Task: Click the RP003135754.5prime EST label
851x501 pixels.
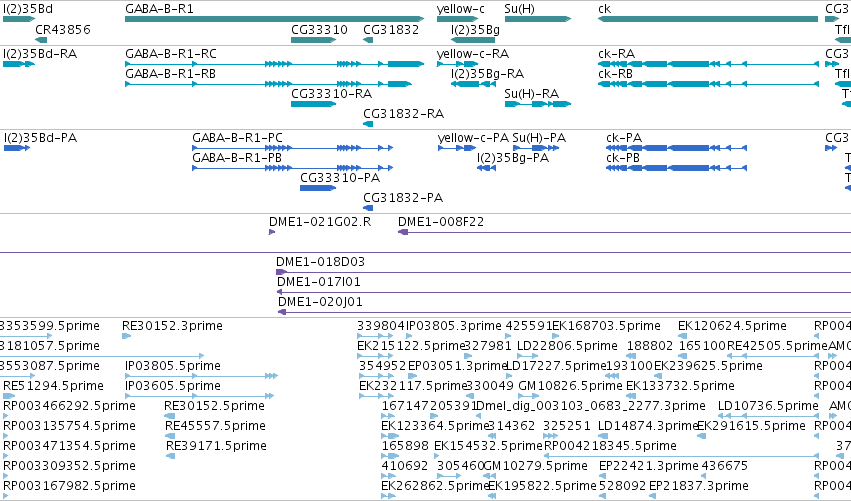Action: click(69, 426)
